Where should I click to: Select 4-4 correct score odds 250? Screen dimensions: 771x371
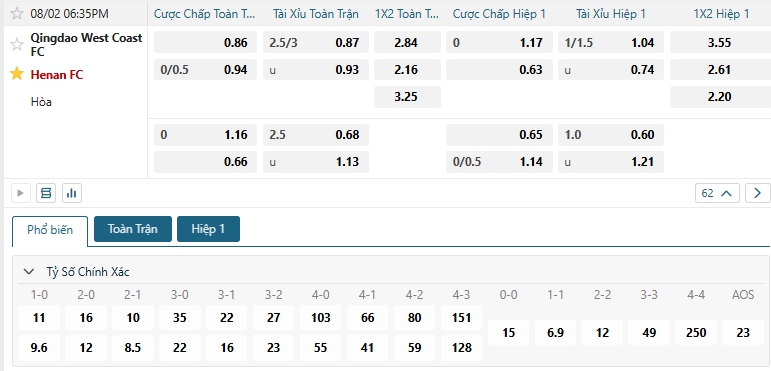point(696,333)
